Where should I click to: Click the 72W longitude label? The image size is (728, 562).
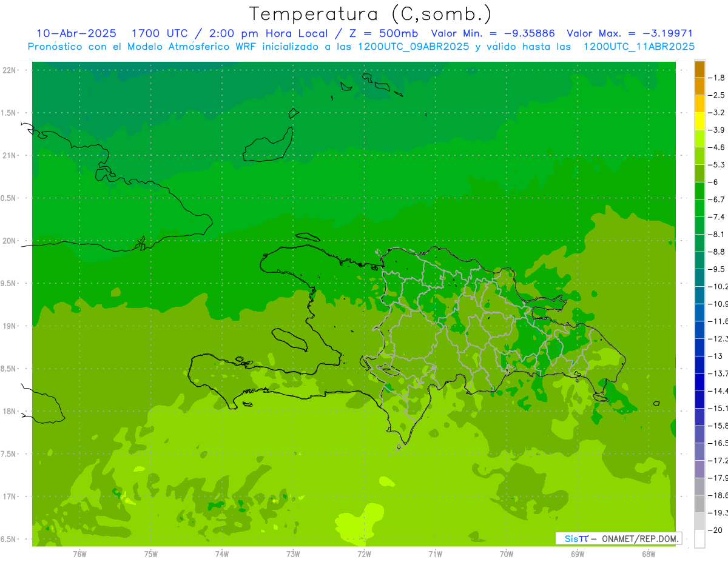365,554
